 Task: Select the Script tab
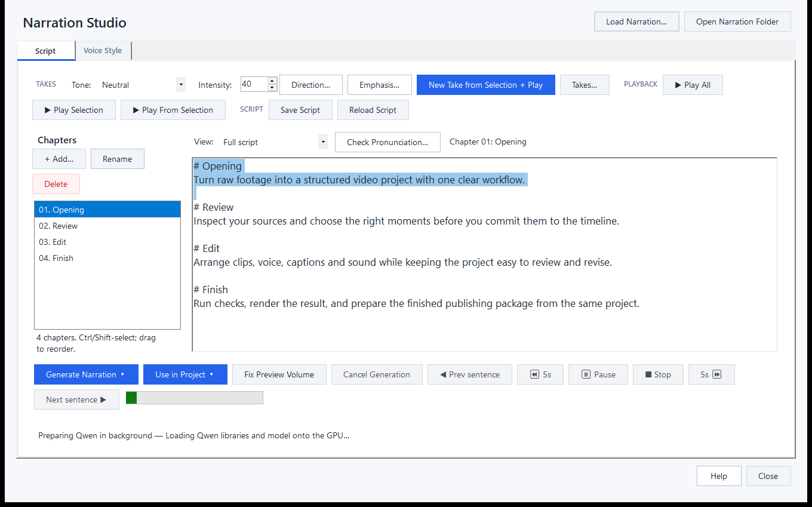click(45, 51)
